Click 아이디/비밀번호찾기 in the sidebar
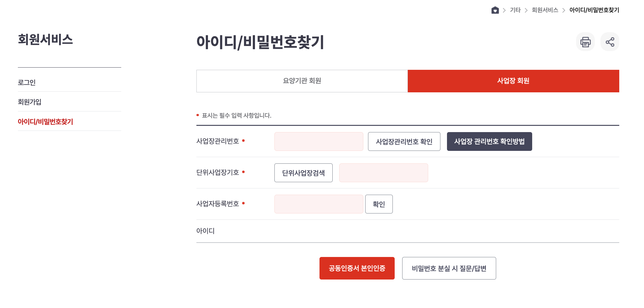 45,121
